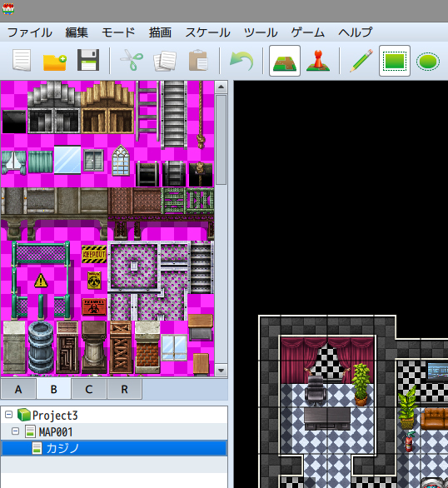Screen dimensions: 448x488
Task: Collapse the Project3 tree node
Action: point(8,415)
